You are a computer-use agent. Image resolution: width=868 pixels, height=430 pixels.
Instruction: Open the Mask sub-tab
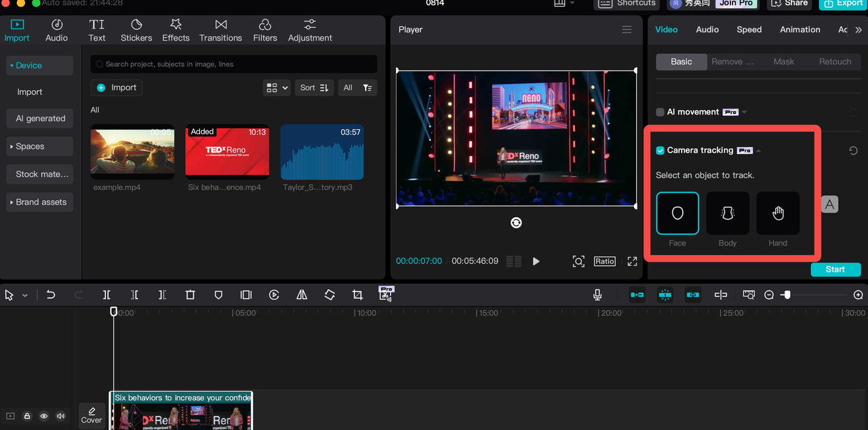pyautogui.click(x=783, y=62)
